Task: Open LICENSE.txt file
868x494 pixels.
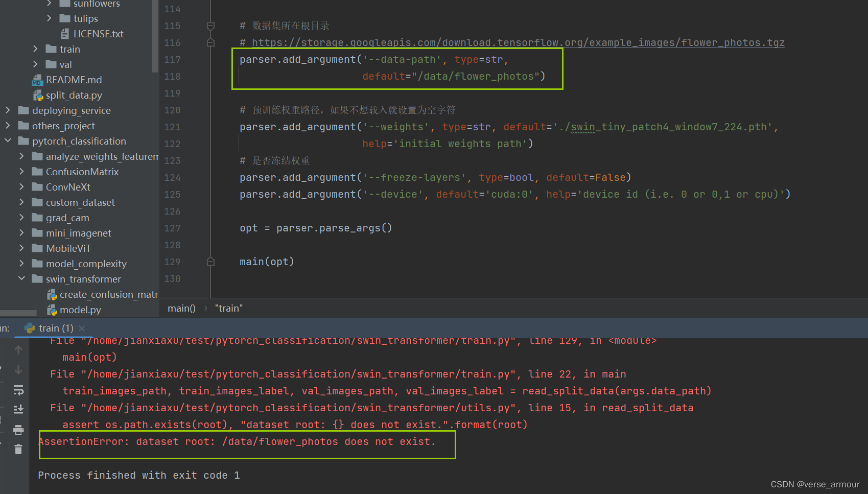Action: 98,34
